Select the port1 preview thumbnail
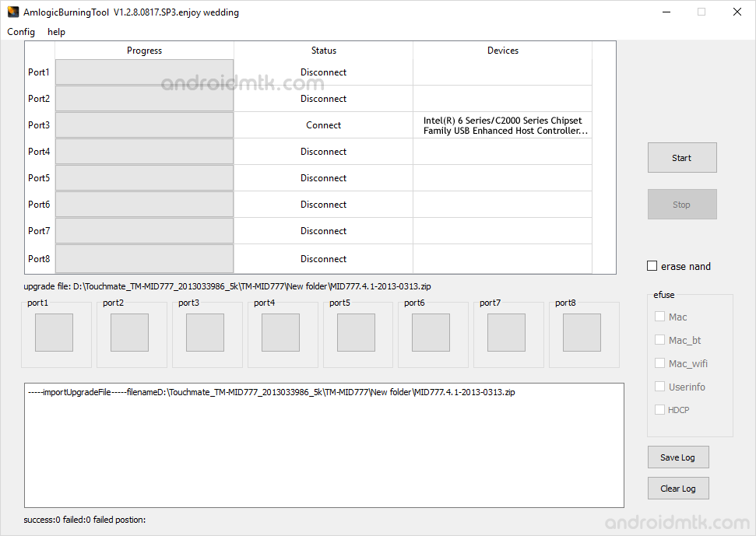This screenshot has width=756, height=536. [x=55, y=332]
